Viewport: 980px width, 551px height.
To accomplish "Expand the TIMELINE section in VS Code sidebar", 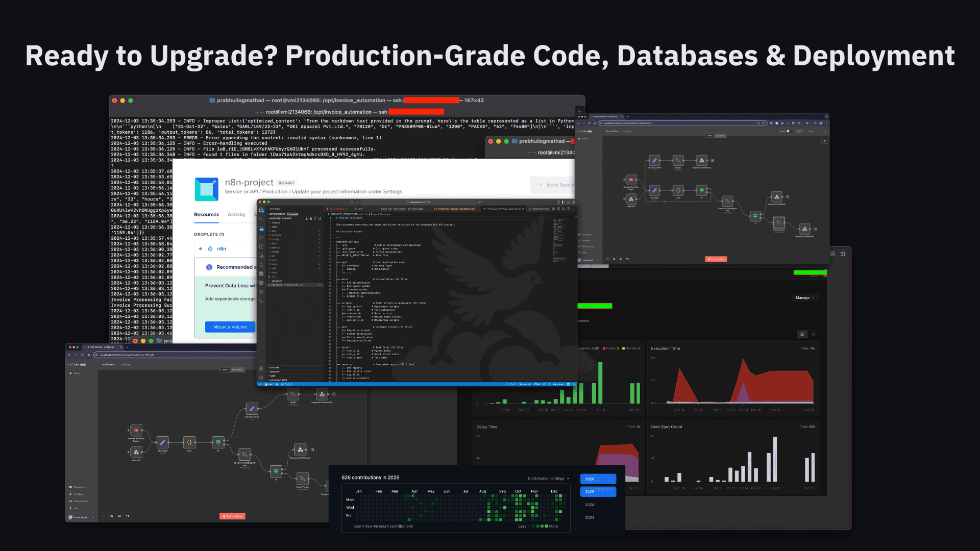I will point(295,371).
